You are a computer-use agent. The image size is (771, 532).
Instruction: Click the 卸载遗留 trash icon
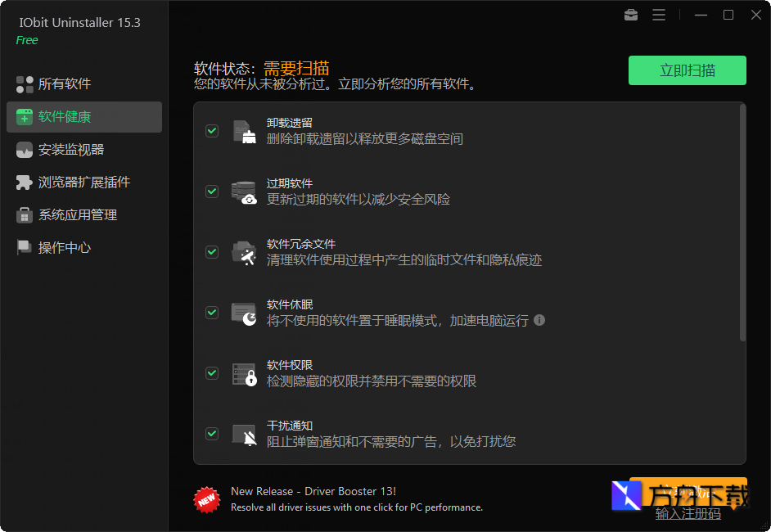(244, 130)
